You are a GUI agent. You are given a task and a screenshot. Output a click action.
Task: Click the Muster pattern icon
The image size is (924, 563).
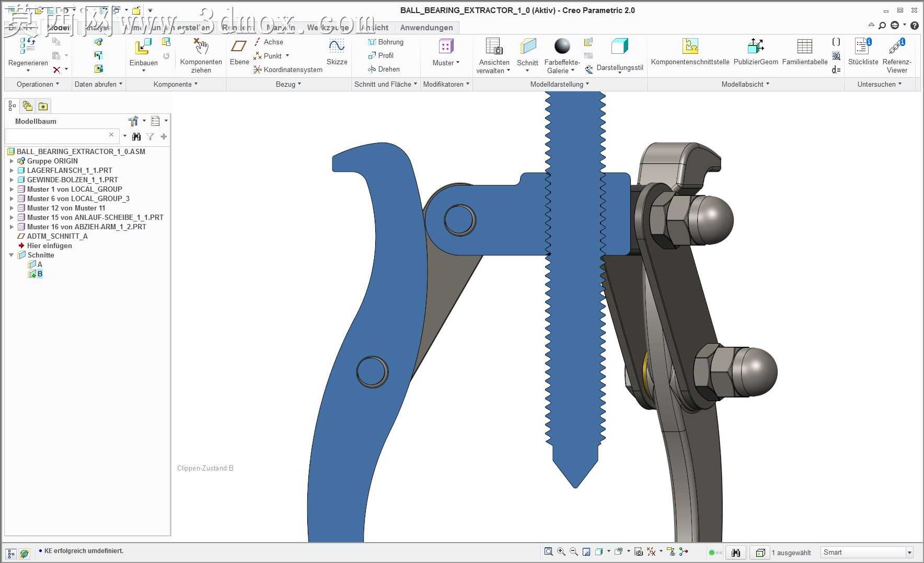click(446, 46)
